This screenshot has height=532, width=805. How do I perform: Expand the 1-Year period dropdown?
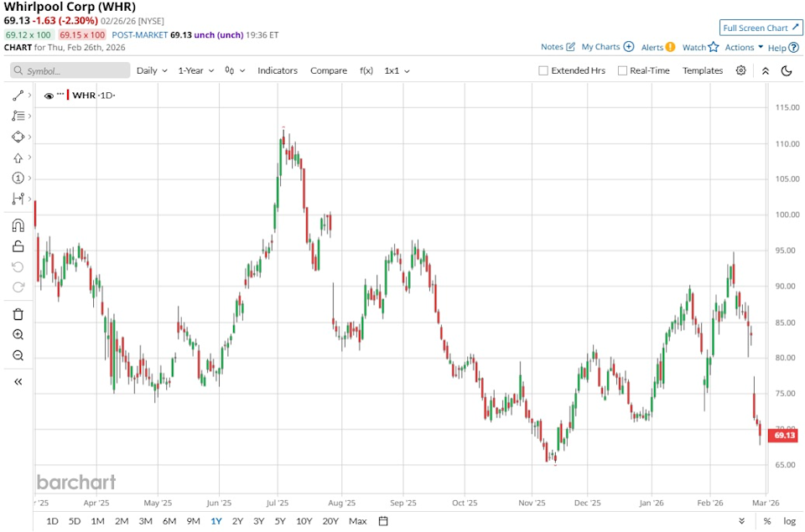[x=195, y=70]
